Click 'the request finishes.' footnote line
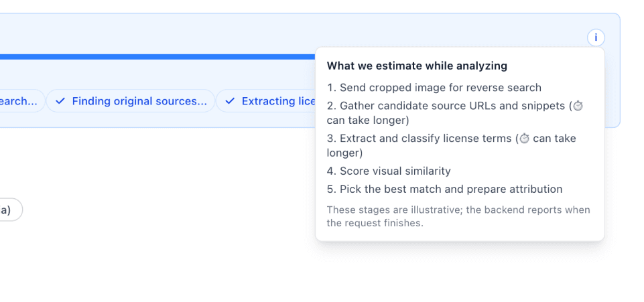The height and width of the screenshot is (302, 644). pyautogui.click(x=375, y=223)
